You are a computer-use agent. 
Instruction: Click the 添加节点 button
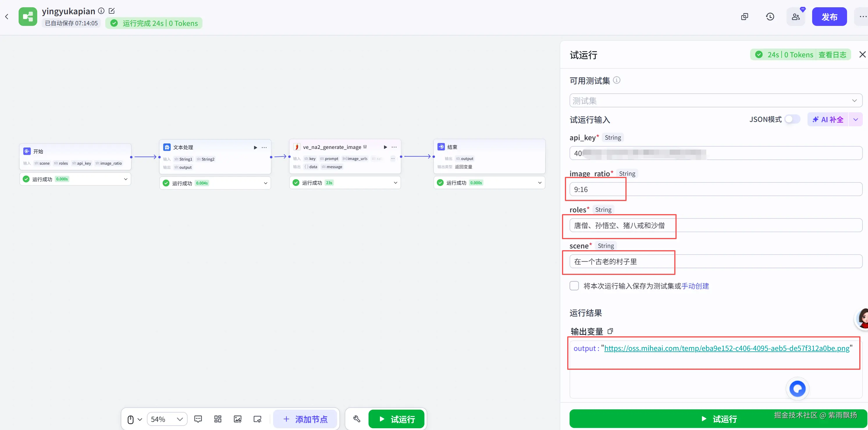tap(305, 419)
